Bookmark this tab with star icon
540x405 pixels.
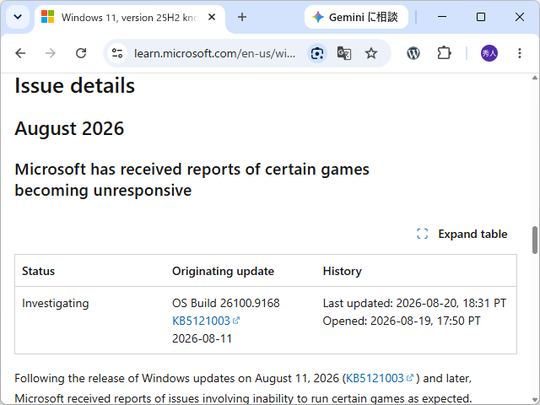pos(371,53)
